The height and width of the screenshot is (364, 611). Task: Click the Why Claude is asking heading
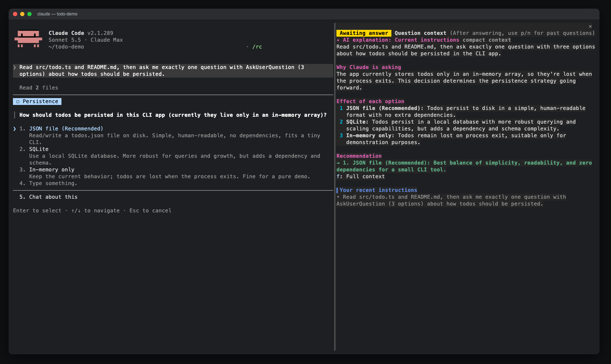(369, 67)
